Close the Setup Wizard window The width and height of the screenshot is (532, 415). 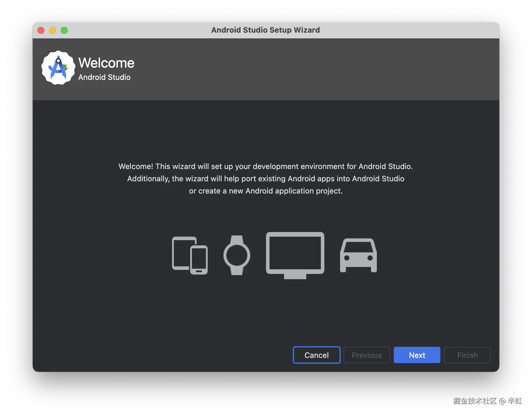41,30
